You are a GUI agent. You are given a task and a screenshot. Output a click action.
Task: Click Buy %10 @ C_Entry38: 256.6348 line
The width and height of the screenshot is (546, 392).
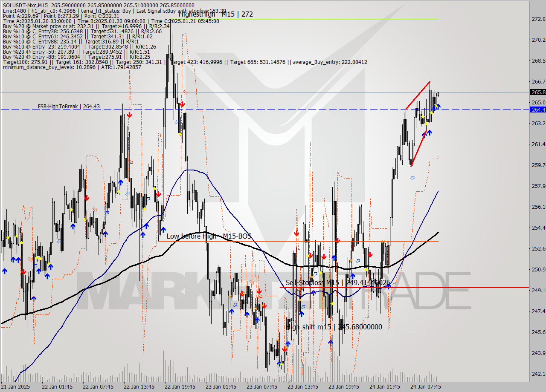point(82,31)
